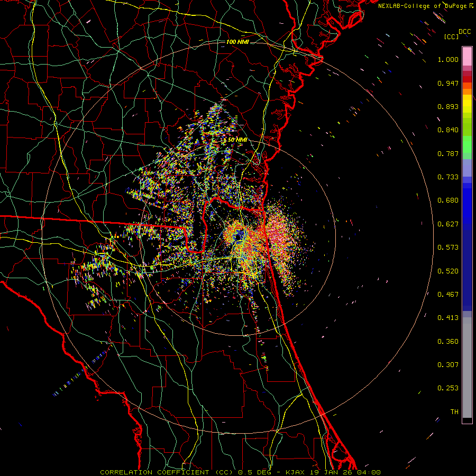Click the CORRELATION COEFFICIENT caption at bottom
This screenshot has height=476, width=476.
[167, 472]
